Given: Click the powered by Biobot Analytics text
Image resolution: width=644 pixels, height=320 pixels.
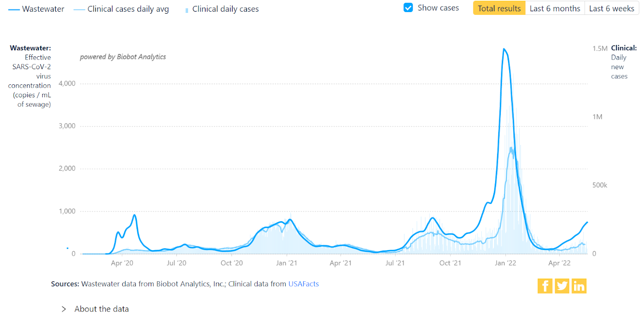Looking at the screenshot, I should [123, 57].
